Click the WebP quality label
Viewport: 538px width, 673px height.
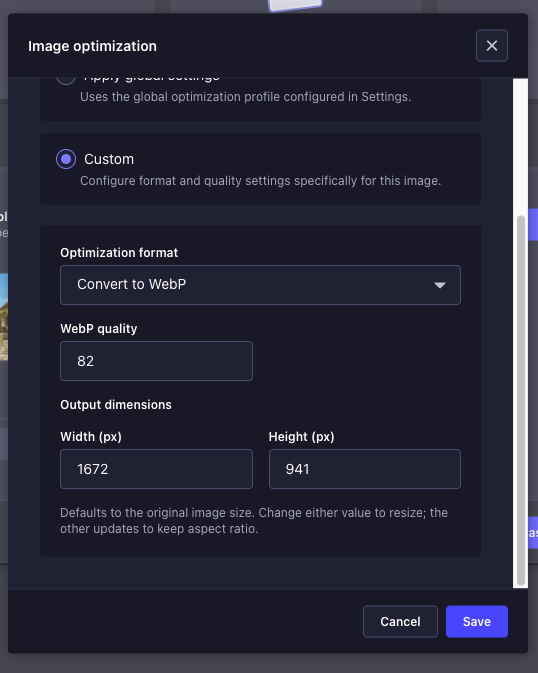point(99,329)
